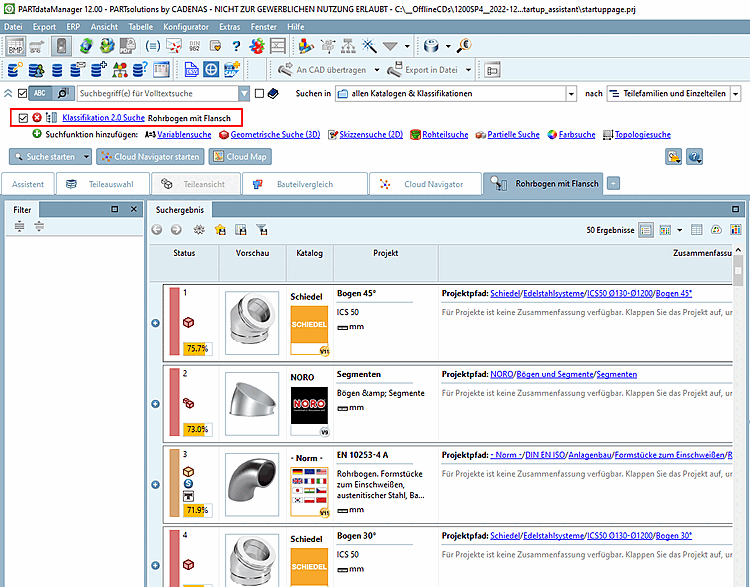Click the BMP export toolbar icon
This screenshot has height=587, width=750.
15,46
